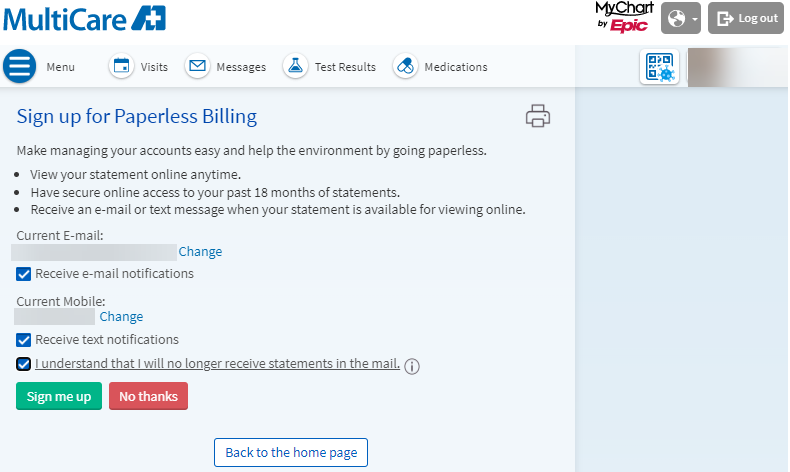Image resolution: width=790 pixels, height=472 pixels.
Task: Expand the globe language dropdown
Action: pyautogui.click(x=681, y=18)
